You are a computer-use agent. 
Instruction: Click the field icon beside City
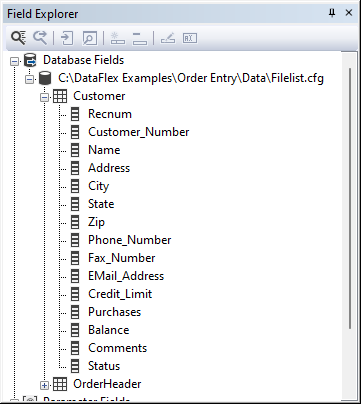tap(75, 186)
